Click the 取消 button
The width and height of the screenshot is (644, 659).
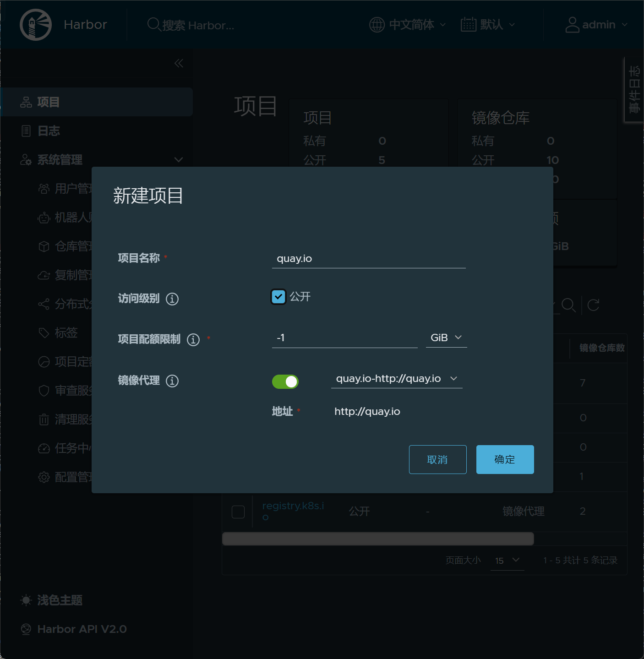coord(437,459)
